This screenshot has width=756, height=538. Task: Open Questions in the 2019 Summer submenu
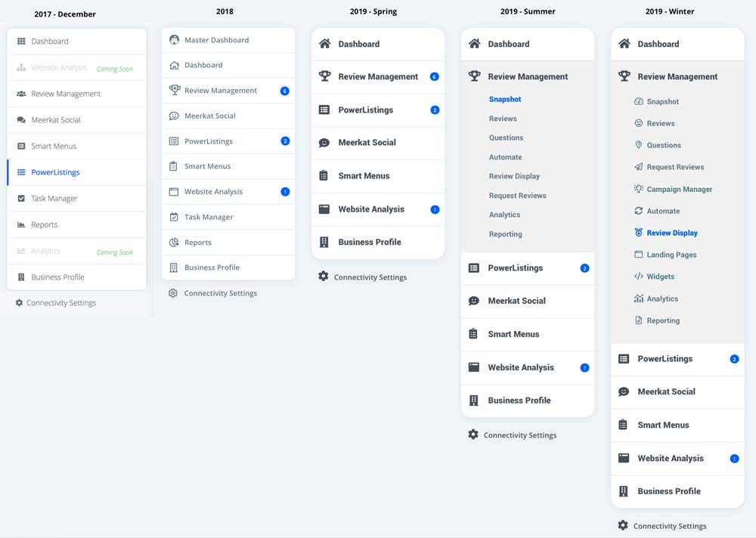coord(506,138)
